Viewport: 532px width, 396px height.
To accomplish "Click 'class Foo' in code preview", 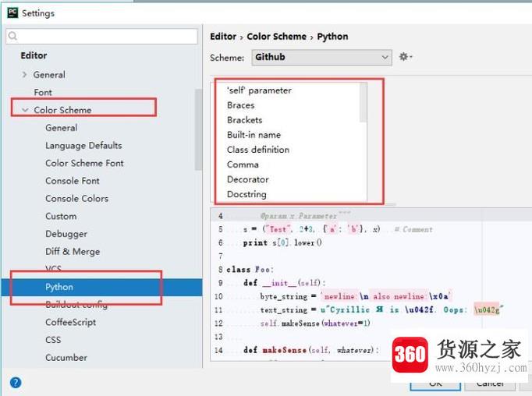I will [250, 270].
